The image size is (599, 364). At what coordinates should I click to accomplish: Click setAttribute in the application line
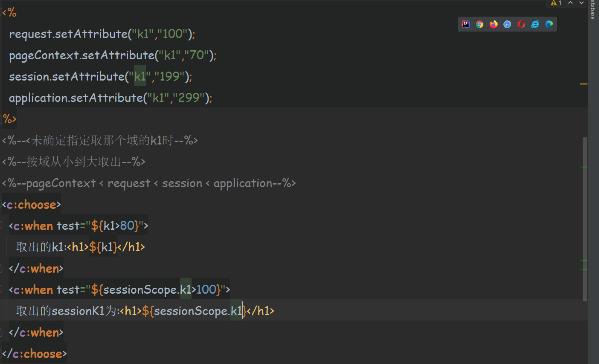[x=106, y=98]
